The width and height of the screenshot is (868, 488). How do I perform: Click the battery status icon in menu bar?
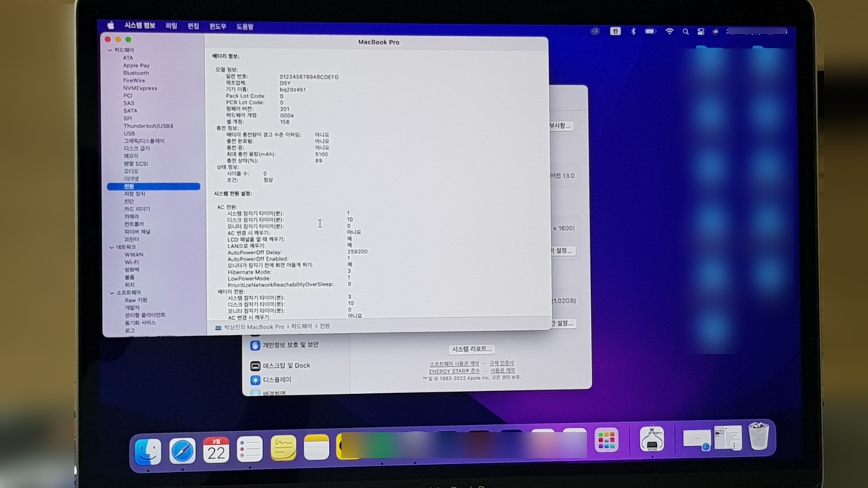(650, 31)
